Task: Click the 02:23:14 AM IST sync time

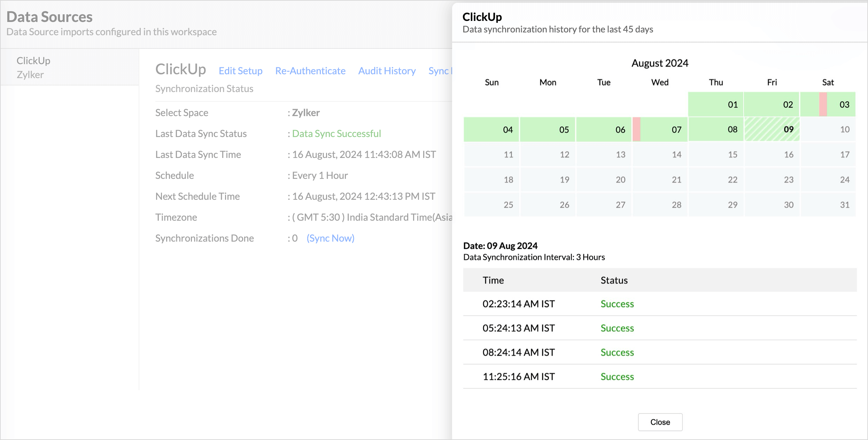Action: (518, 304)
